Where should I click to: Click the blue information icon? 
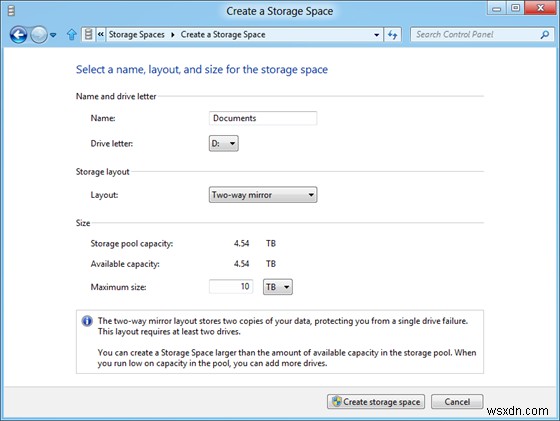coord(87,321)
